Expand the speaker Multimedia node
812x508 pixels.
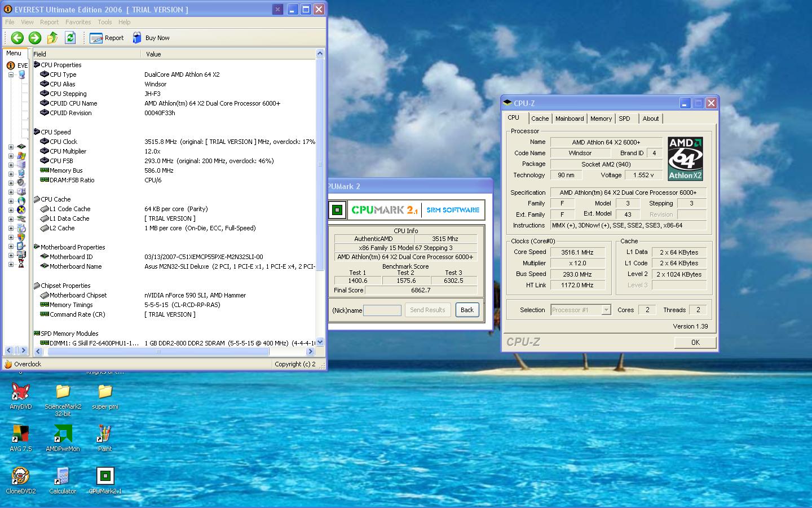(11, 183)
